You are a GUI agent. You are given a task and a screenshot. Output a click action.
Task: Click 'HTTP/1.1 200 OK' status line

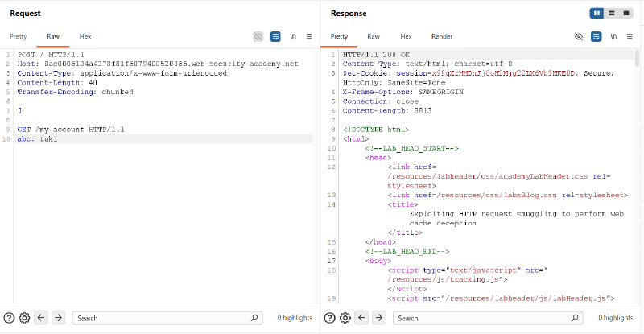pyautogui.click(x=376, y=55)
